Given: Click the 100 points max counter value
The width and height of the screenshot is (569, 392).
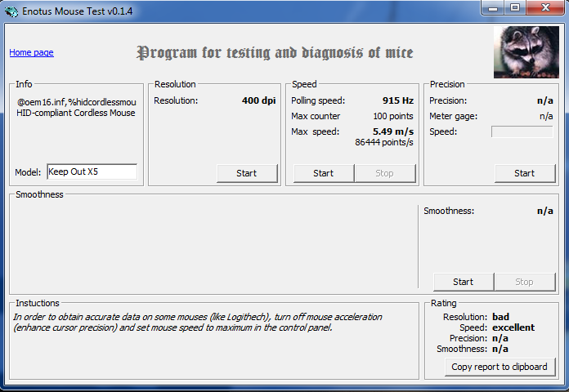Looking at the screenshot, I should click(393, 116).
